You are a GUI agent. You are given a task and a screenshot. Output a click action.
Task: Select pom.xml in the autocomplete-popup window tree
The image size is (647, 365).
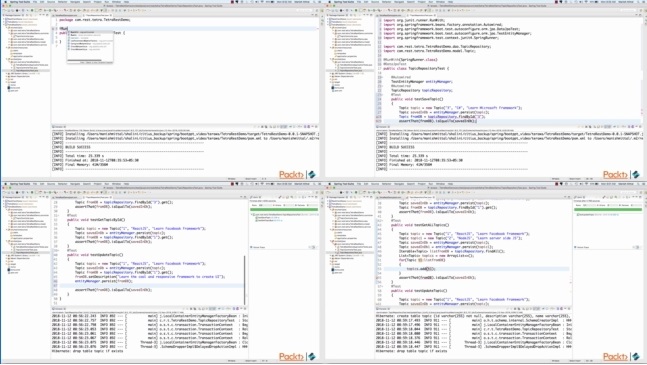click(14, 90)
